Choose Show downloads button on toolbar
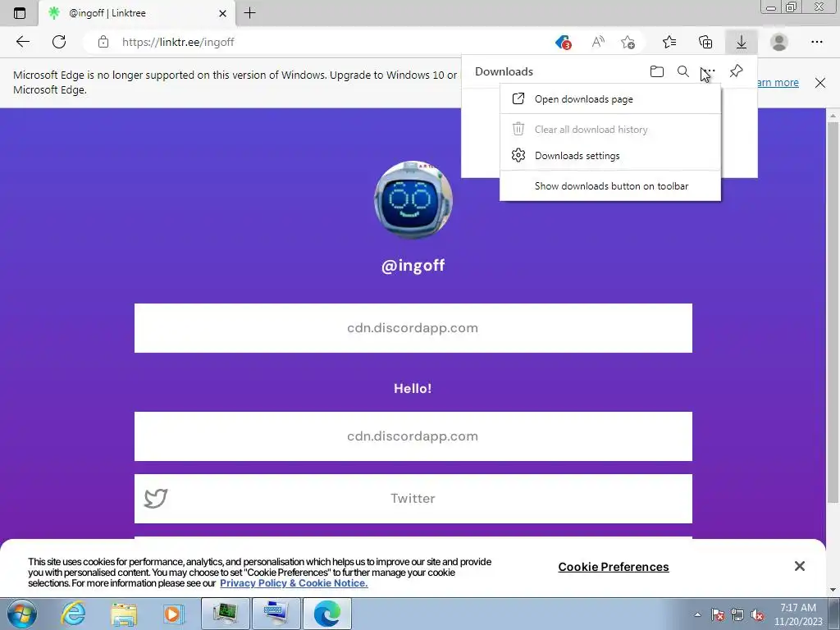840x630 pixels. tap(610, 186)
